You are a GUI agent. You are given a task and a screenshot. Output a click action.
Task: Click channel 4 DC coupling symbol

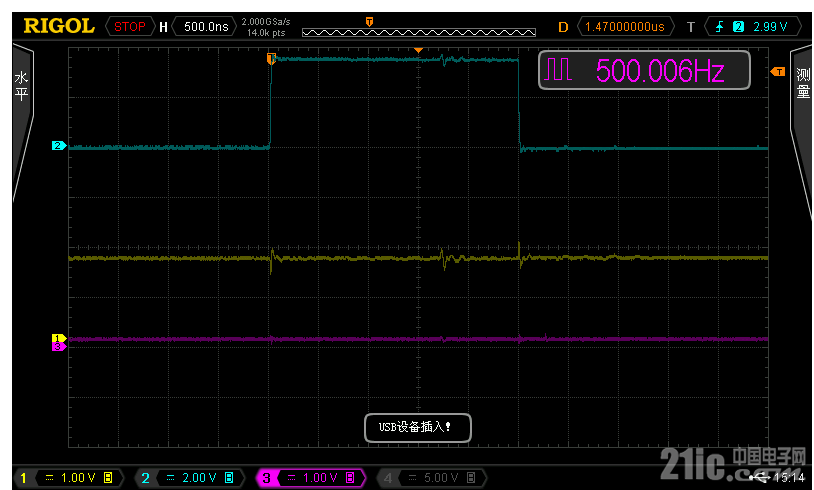click(x=413, y=478)
